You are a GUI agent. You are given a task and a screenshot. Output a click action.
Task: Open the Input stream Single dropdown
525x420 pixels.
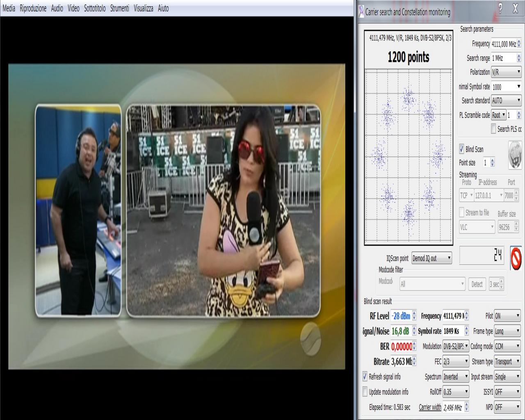pyautogui.click(x=507, y=377)
